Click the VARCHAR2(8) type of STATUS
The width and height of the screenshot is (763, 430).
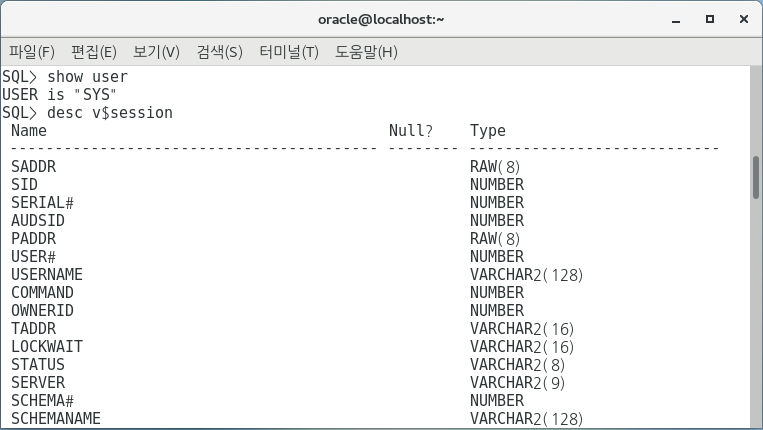point(517,365)
